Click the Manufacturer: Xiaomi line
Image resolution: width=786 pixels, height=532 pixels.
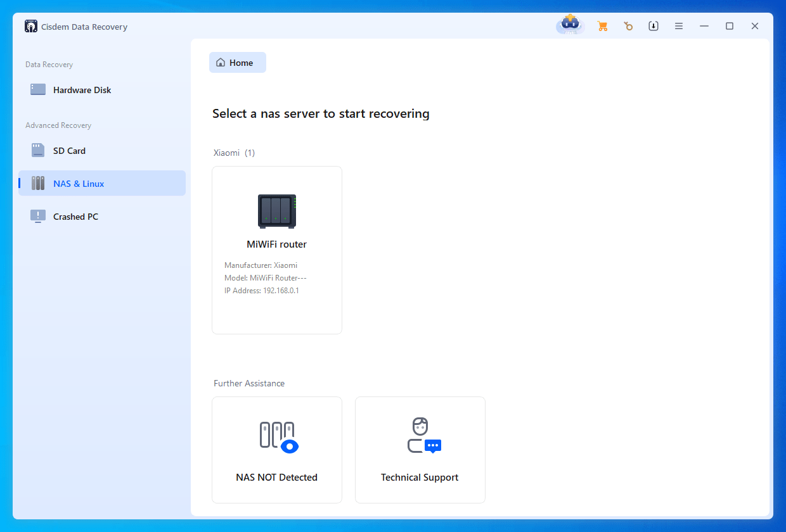261,265
